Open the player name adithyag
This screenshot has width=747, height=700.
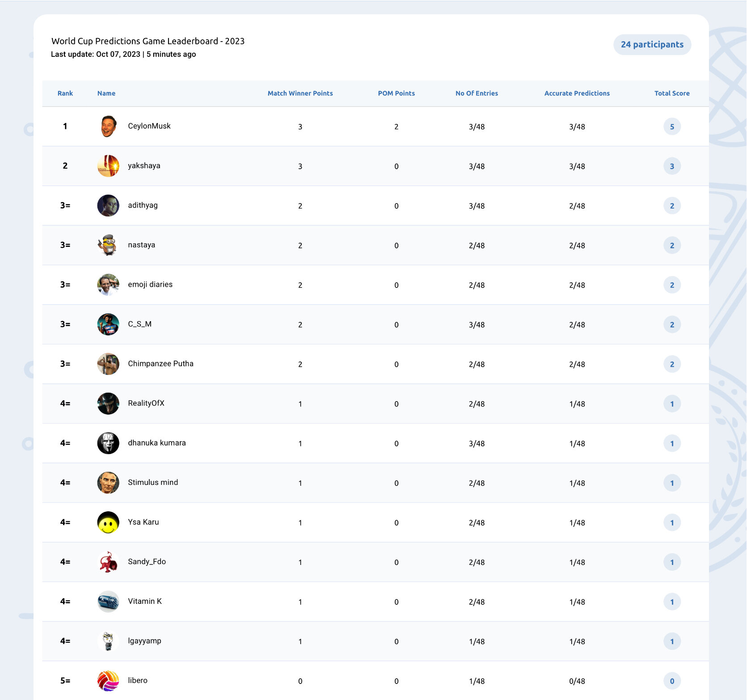(x=143, y=205)
